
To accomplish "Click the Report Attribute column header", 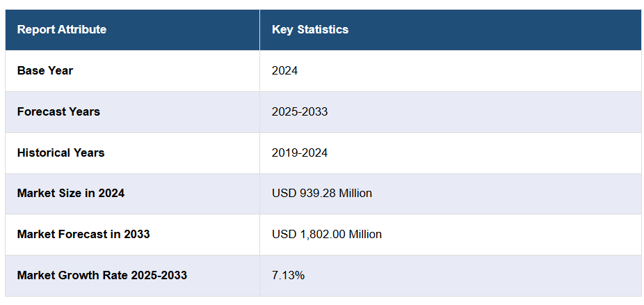I will (62, 30).
